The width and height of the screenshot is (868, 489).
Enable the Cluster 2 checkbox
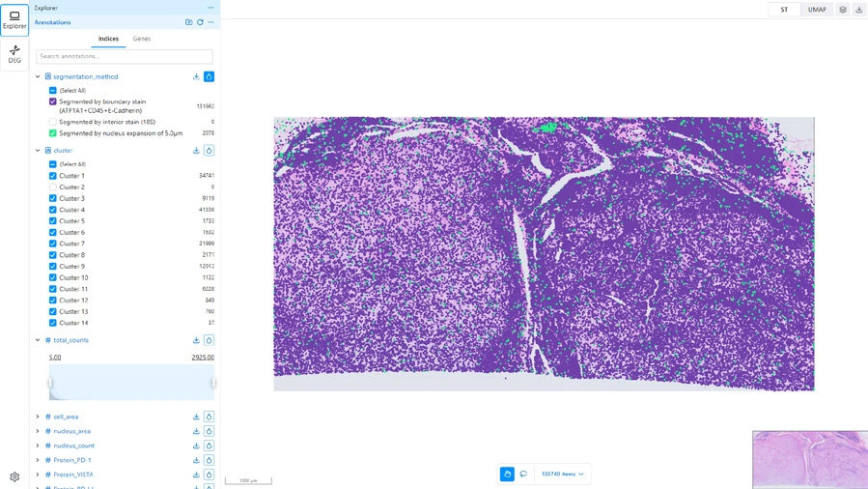[52, 187]
